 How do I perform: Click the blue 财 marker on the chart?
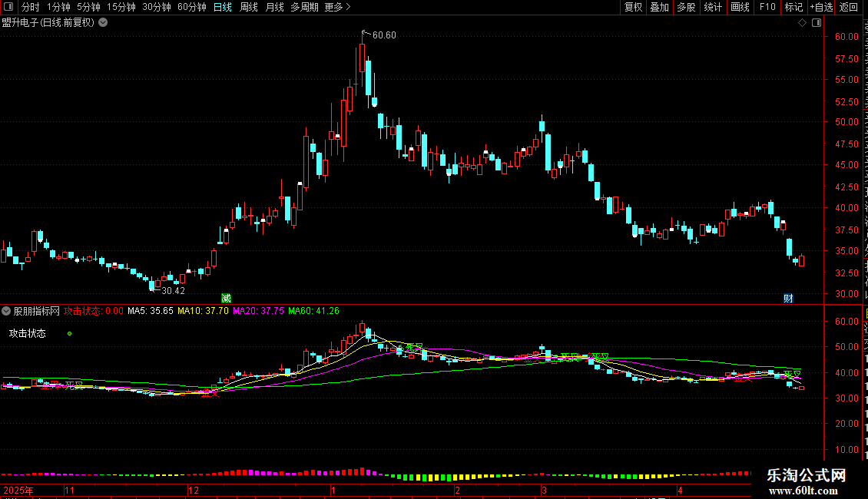tap(788, 298)
